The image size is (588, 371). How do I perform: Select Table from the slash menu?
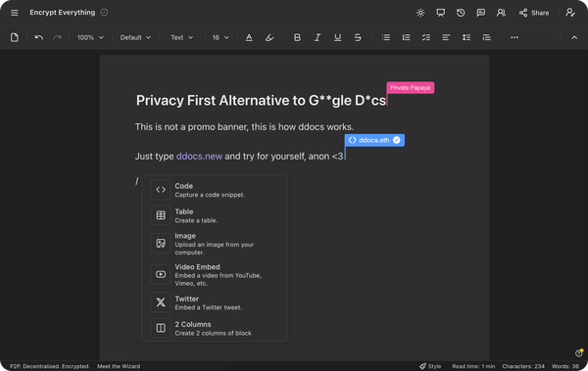[214, 215]
